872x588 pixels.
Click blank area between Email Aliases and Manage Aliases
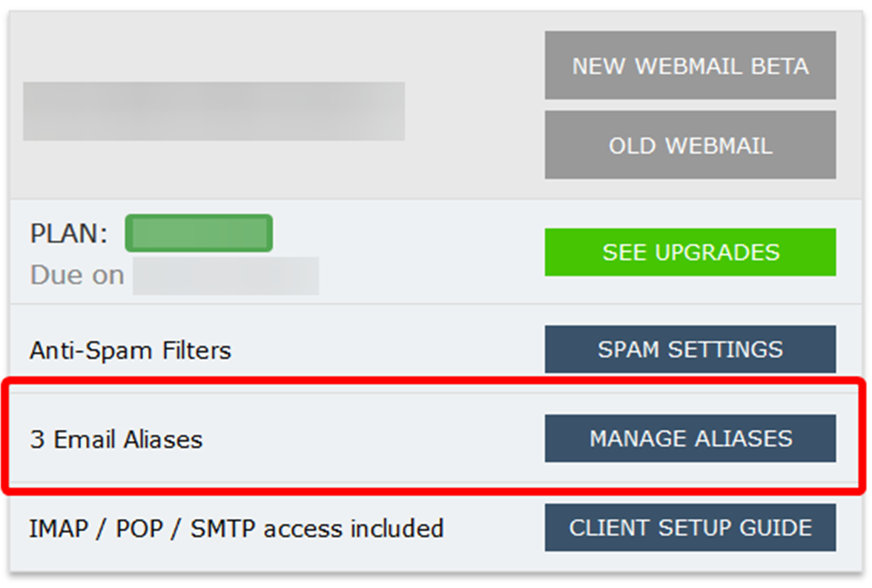(372, 440)
